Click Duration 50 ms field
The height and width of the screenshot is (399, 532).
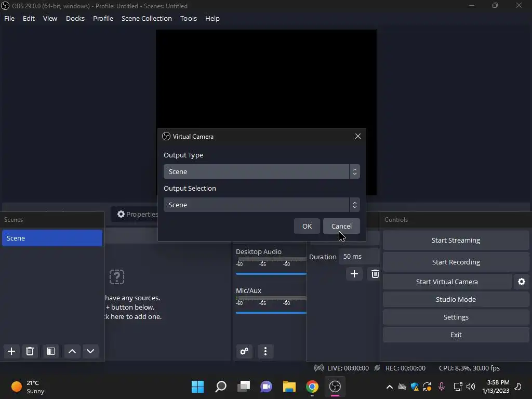point(360,257)
